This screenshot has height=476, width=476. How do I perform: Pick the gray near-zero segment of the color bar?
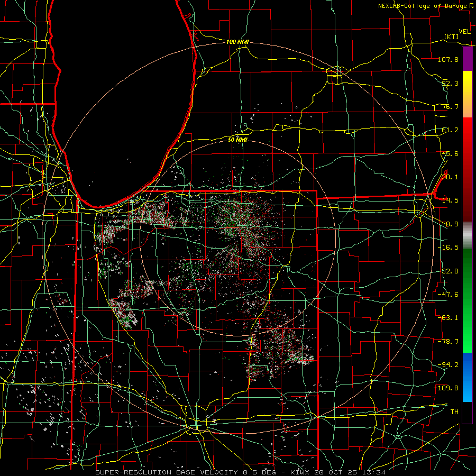pyautogui.click(x=467, y=235)
